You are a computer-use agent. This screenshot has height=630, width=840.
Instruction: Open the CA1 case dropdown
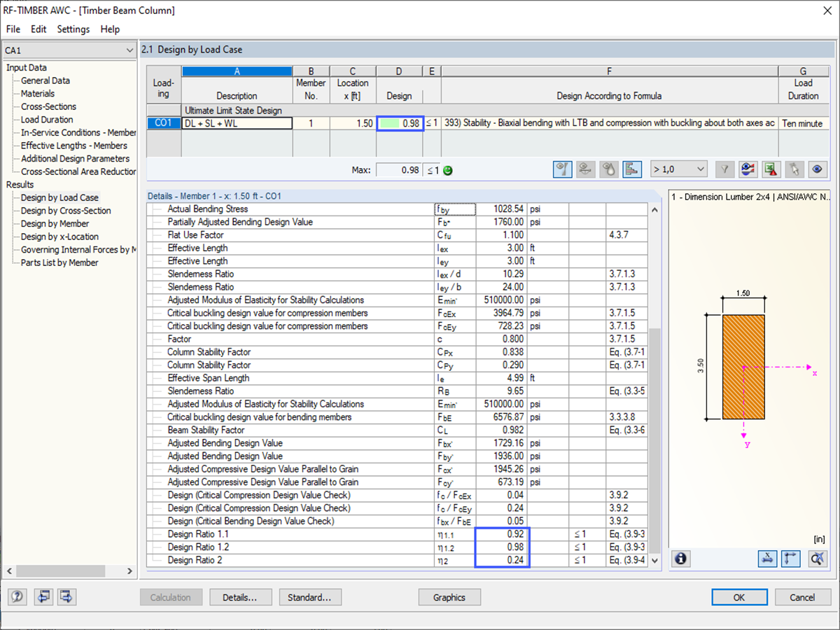pos(69,50)
